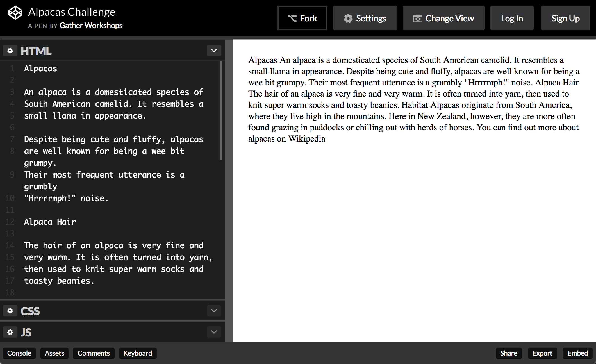Open the Embed option
The width and height of the screenshot is (596, 364).
(x=577, y=353)
